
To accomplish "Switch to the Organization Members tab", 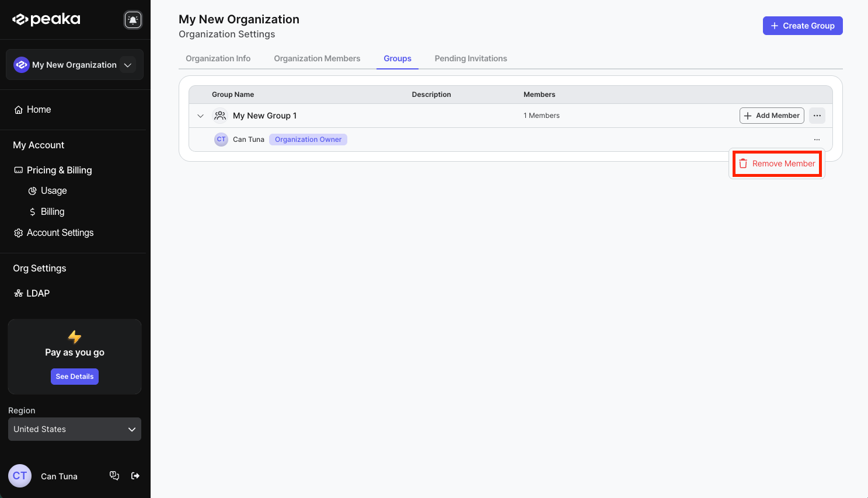I will click(317, 58).
